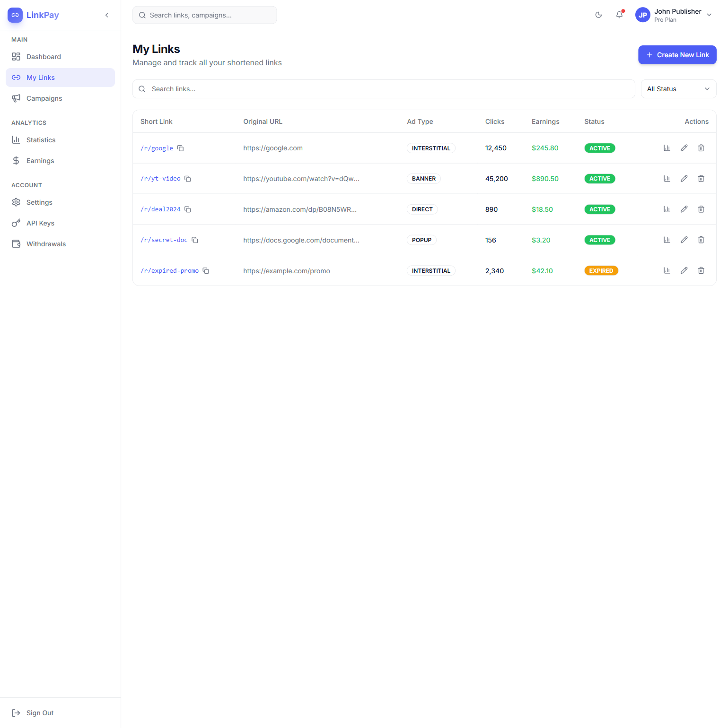The width and height of the screenshot is (728, 728).
Task: Open Earnings in the sidebar
Action: 60,161
